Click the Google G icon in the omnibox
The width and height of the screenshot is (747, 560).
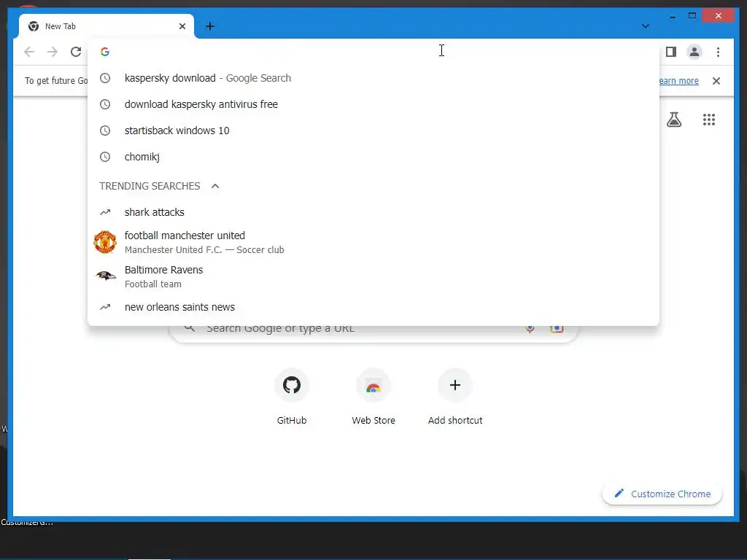105,52
